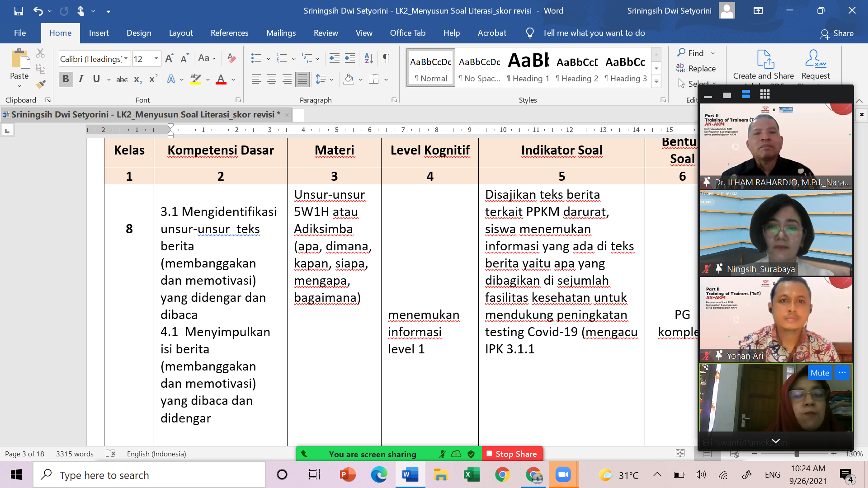Screen dimensions: 868x488
Task: Click the Share button in Word
Action: 837,33
